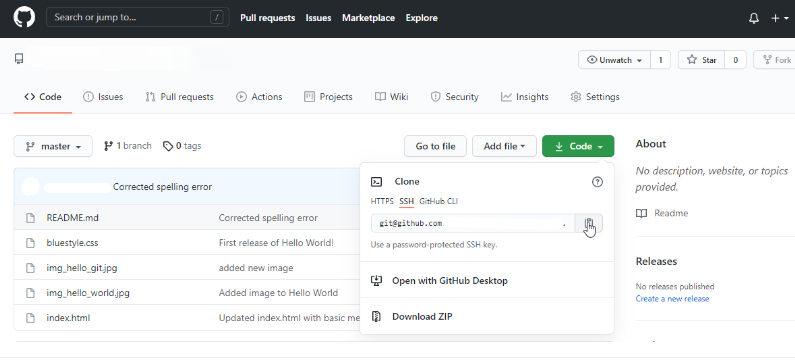Open the img_hello_world.jpg file
Image resolution: width=795 pixels, height=364 pixels.
click(88, 293)
